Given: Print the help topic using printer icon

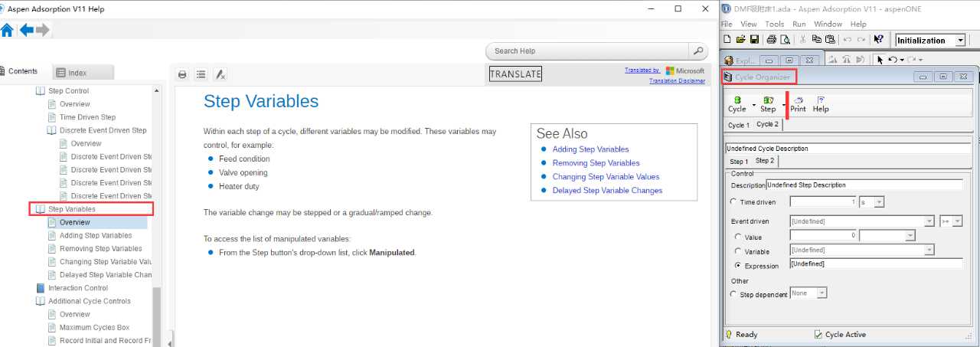Looking at the screenshot, I should (x=182, y=74).
